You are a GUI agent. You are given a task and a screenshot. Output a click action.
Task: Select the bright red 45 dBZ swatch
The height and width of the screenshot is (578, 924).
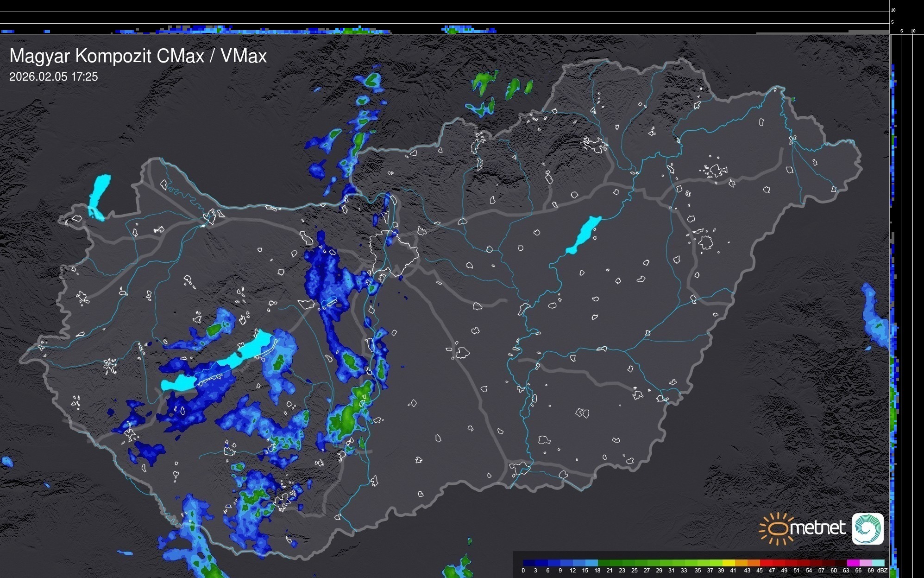pos(766,563)
